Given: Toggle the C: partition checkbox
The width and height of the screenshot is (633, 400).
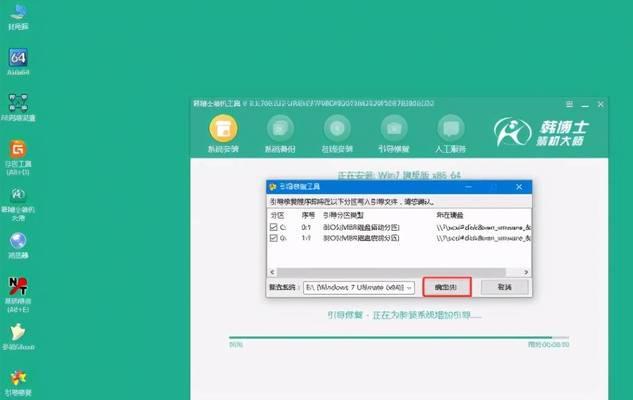Looking at the screenshot, I should click(x=273, y=227).
